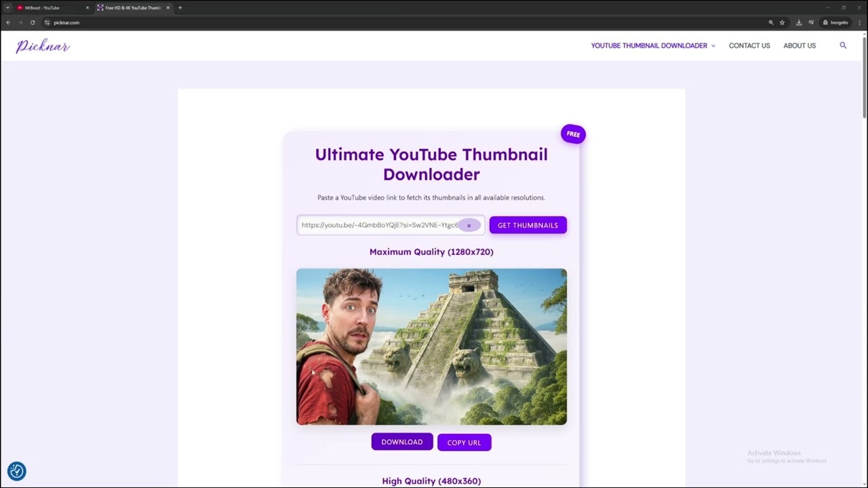Image resolution: width=868 pixels, height=488 pixels.
Task: Clear the pasted URL with the x button
Action: 469,226
